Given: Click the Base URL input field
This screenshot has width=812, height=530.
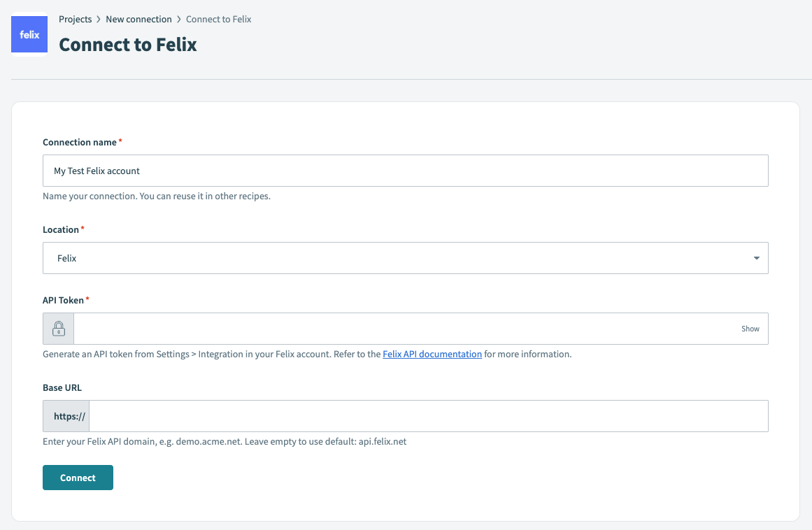Looking at the screenshot, I should [x=428, y=416].
